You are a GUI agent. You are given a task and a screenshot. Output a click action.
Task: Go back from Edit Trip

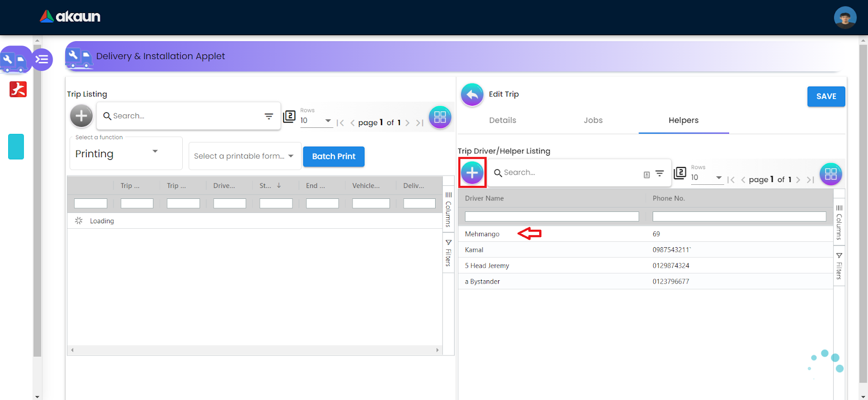pyautogui.click(x=472, y=95)
